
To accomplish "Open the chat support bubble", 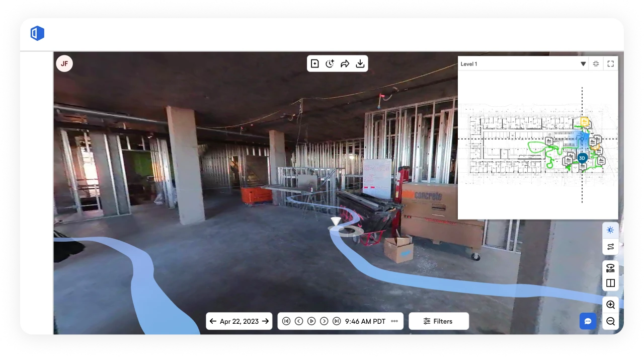I will point(588,321).
